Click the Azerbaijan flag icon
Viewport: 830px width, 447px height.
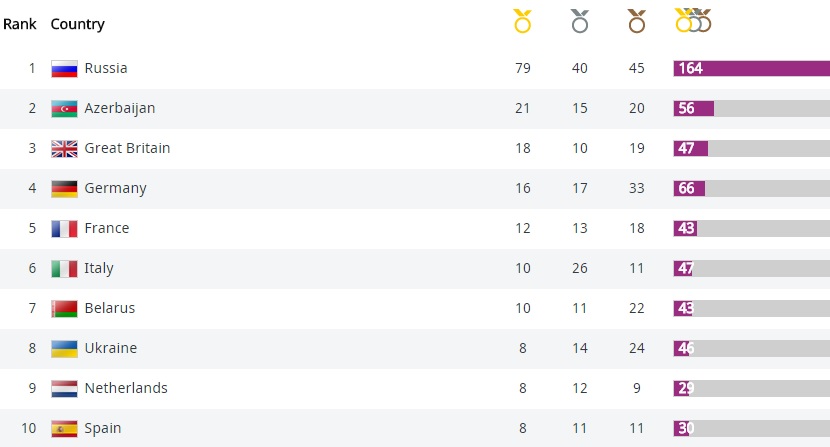tap(64, 109)
